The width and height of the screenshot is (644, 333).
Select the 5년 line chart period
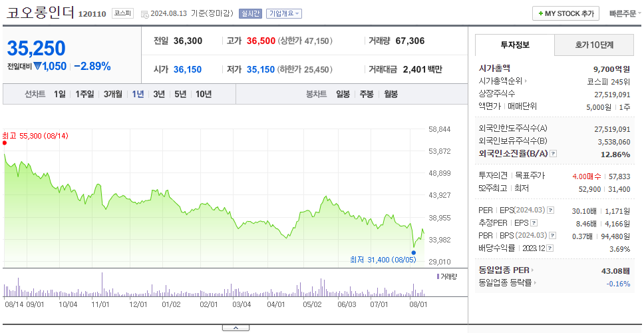click(x=180, y=94)
